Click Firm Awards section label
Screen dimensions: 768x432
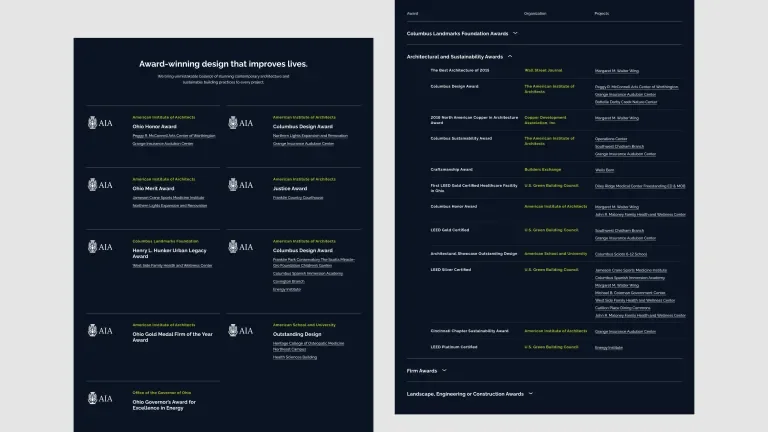point(422,371)
